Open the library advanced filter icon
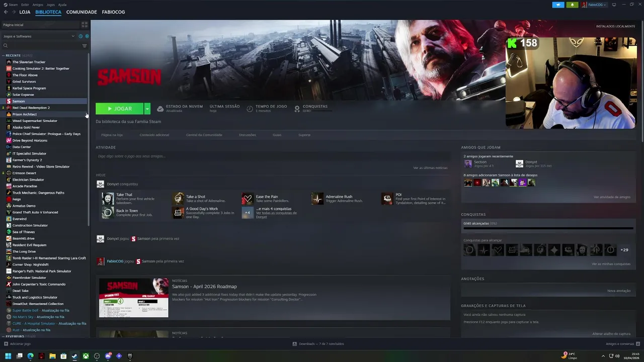The image size is (644, 362). tap(85, 46)
